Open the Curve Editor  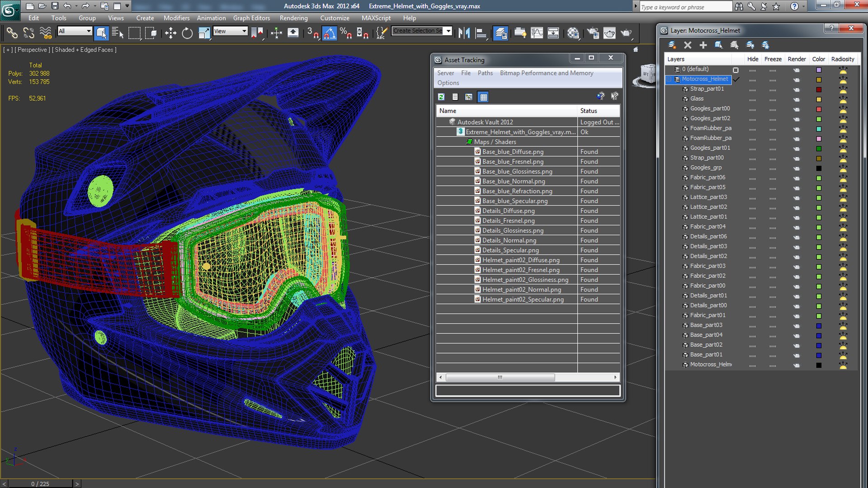click(537, 33)
